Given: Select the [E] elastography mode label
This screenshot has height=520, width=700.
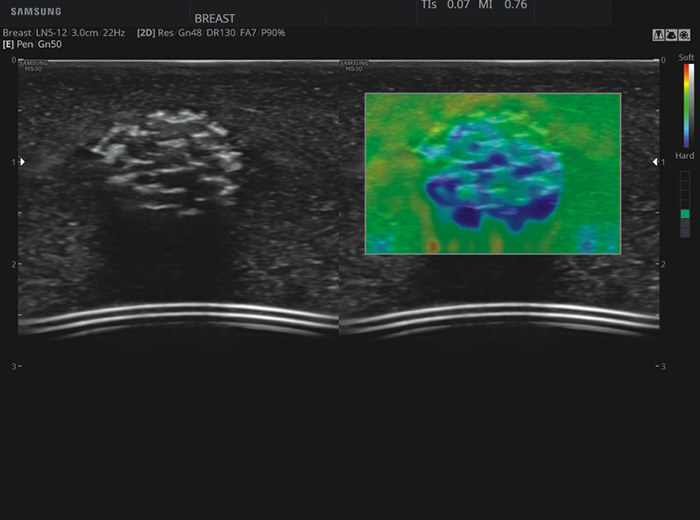Looking at the screenshot, I should pyautogui.click(x=8, y=44).
